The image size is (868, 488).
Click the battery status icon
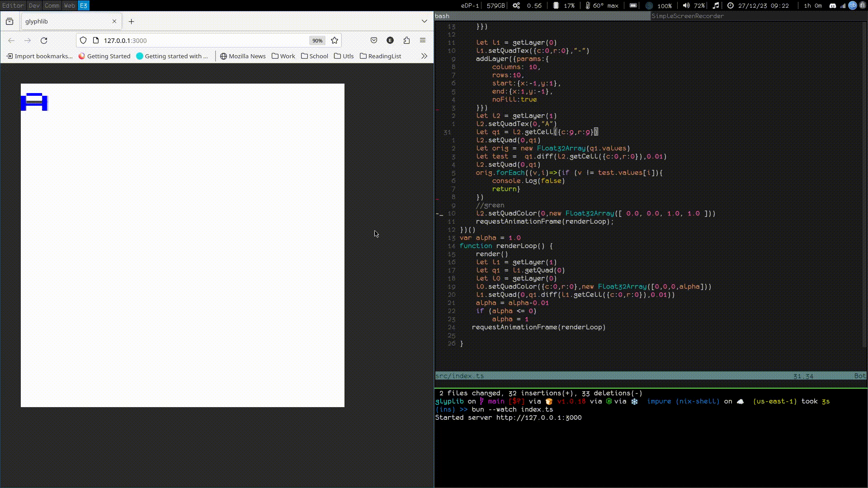(633, 5)
